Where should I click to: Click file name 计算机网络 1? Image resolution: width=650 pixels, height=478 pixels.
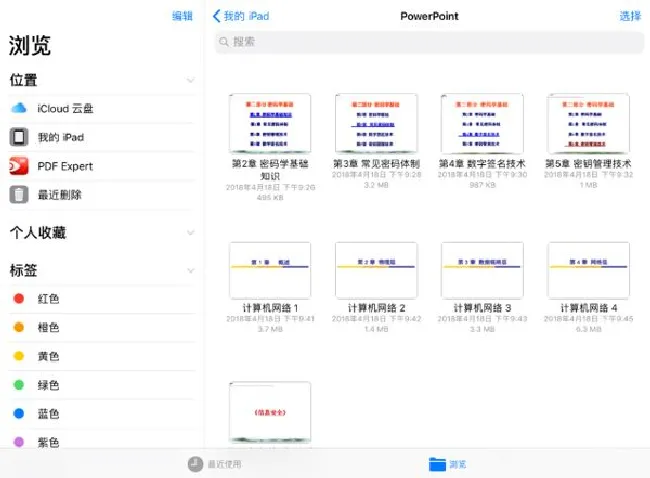pyautogui.click(x=270, y=308)
